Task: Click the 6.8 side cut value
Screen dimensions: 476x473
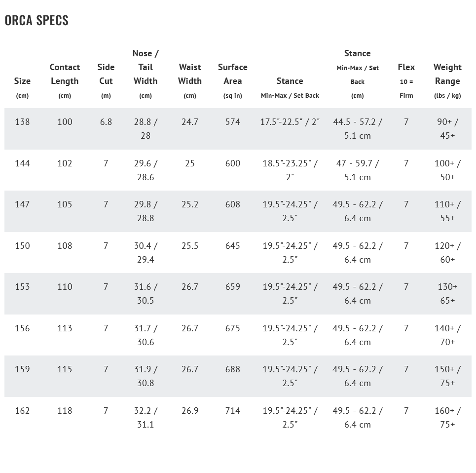Action: click(x=106, y=122)
